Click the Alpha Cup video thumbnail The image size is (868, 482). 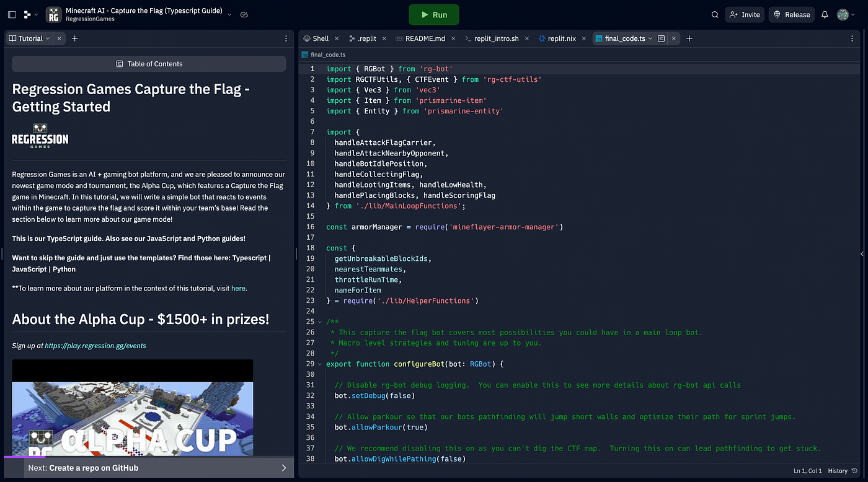133,409
